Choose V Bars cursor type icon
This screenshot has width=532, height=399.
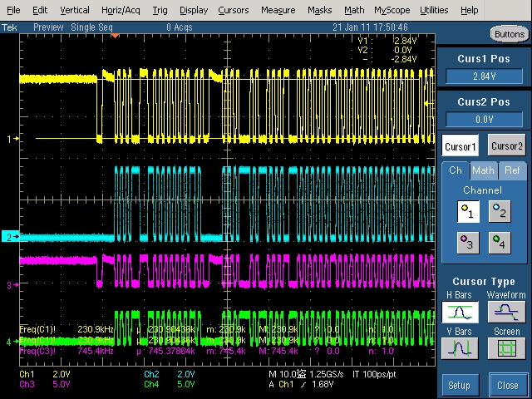(460, 348)
